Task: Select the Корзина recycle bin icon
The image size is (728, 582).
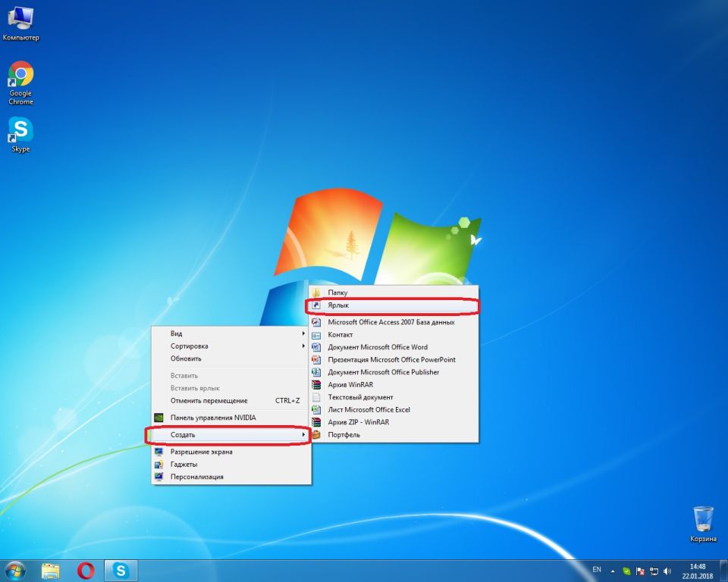Action: tap(703, 524)
